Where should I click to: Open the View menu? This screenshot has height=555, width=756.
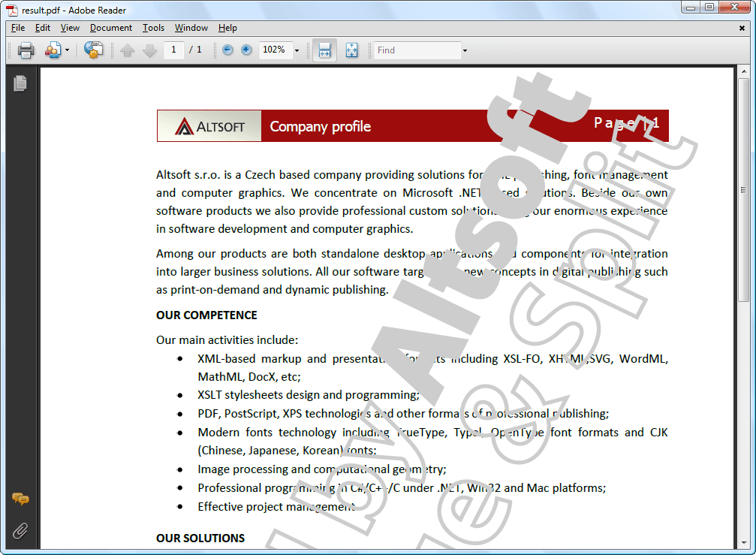tap(70, 28)
